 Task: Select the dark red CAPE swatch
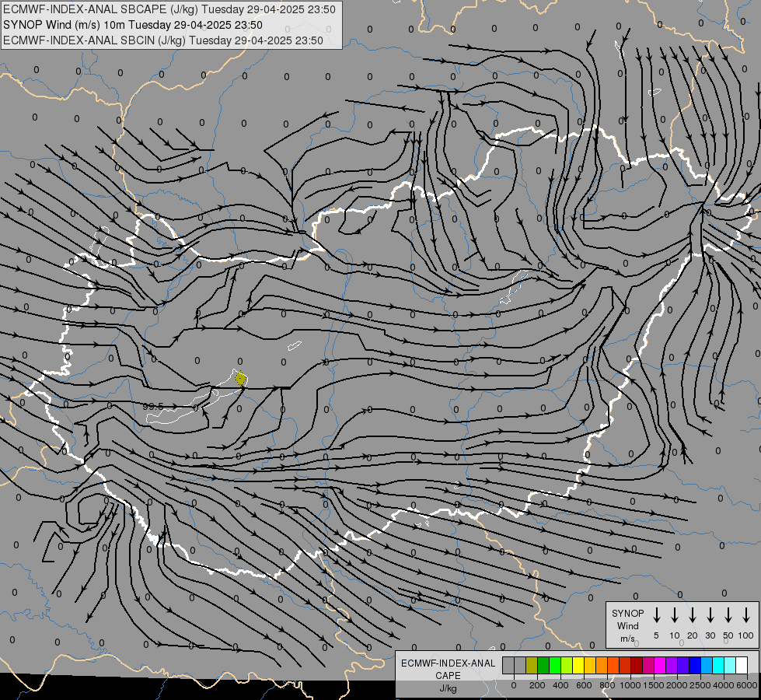point(637,665)
